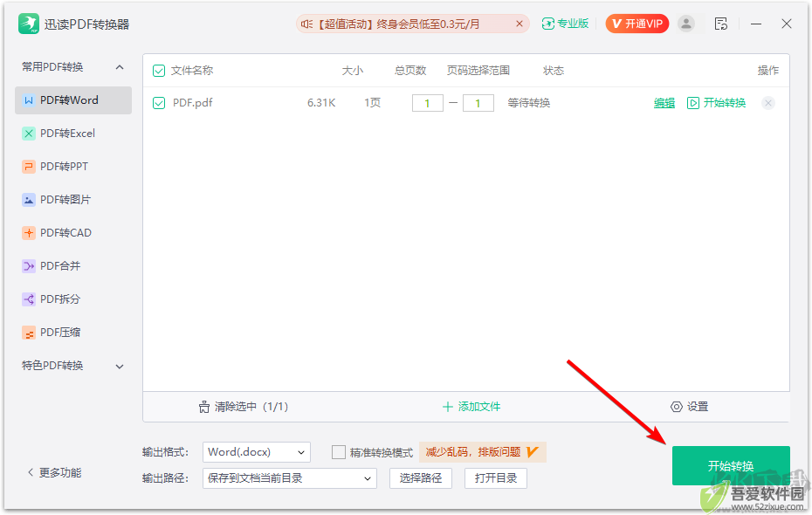Open the 输出格式 Word(.docx) dropdown

257,452
